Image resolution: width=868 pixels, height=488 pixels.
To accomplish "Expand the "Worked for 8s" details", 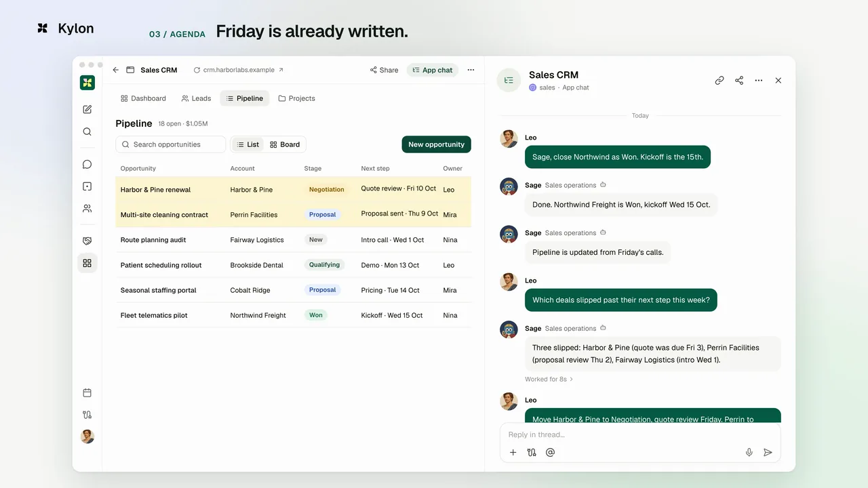I will 549,379.
